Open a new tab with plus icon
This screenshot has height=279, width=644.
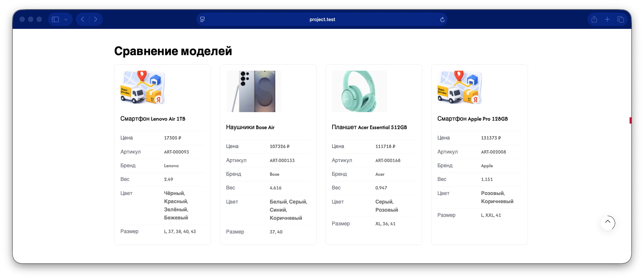pos(607,19)
